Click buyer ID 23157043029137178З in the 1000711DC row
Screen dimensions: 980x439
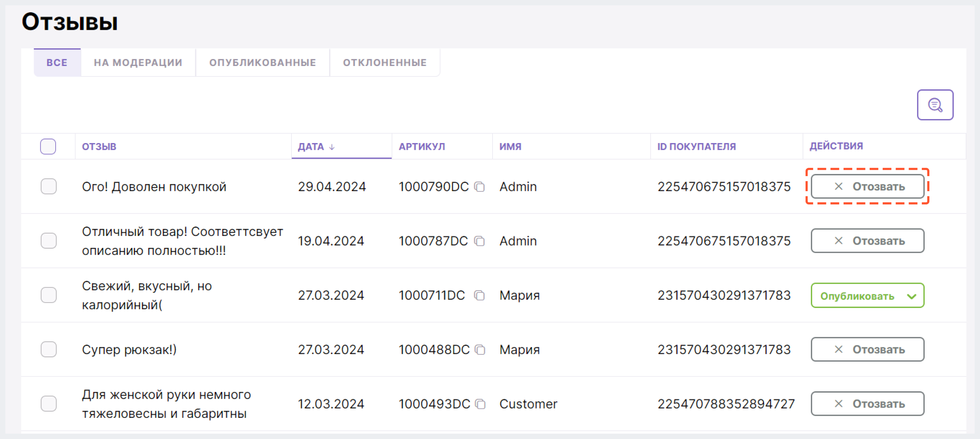point(724,295)
